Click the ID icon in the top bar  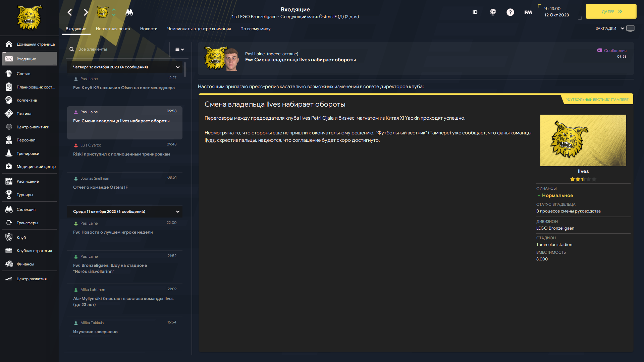(475, 12)
